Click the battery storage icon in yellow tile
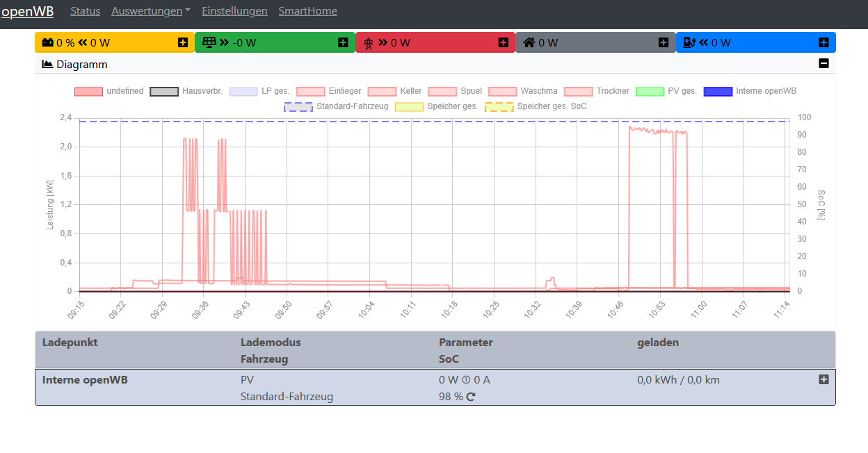 point(47,42)
